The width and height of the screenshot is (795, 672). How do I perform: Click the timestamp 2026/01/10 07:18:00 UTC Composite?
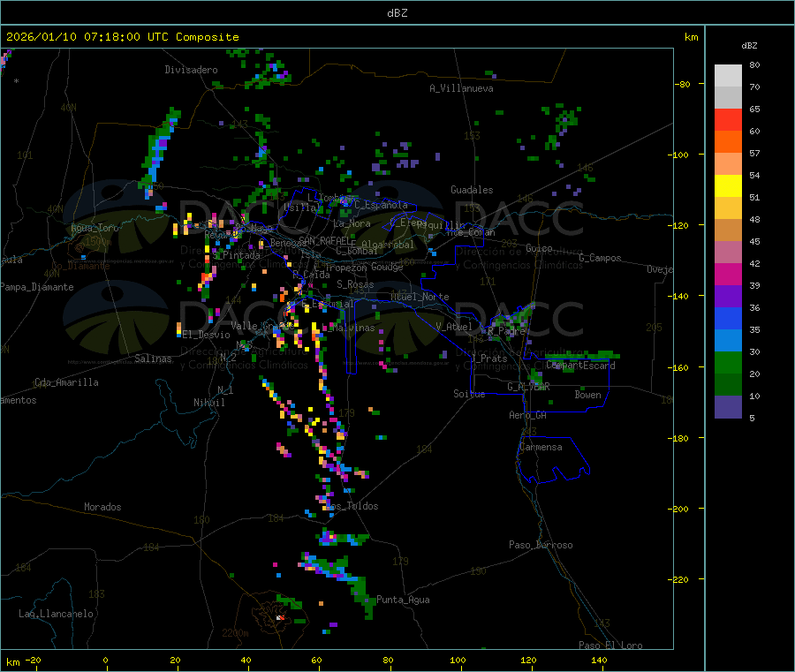click(122, 37)
